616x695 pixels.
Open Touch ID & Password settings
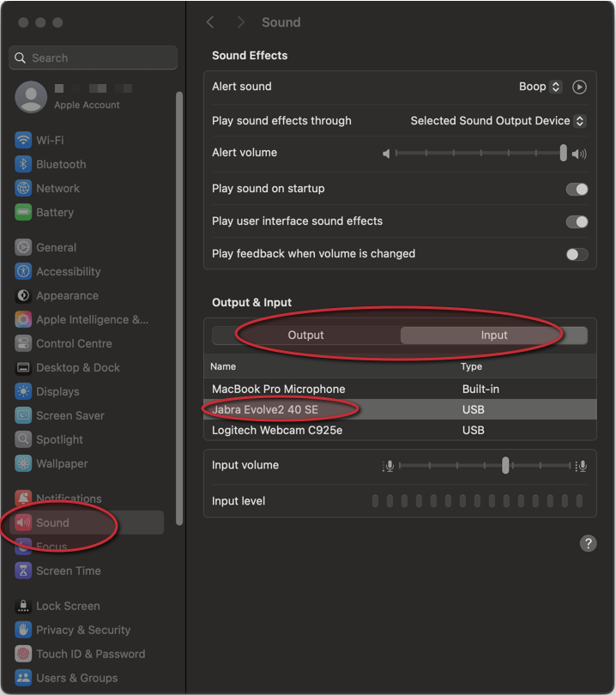point(21,654)
